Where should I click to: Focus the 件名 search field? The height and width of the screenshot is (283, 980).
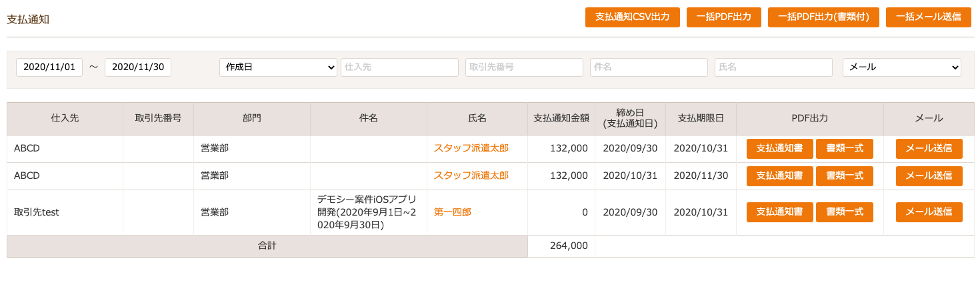pyautogui.click(x=649, y=67)
